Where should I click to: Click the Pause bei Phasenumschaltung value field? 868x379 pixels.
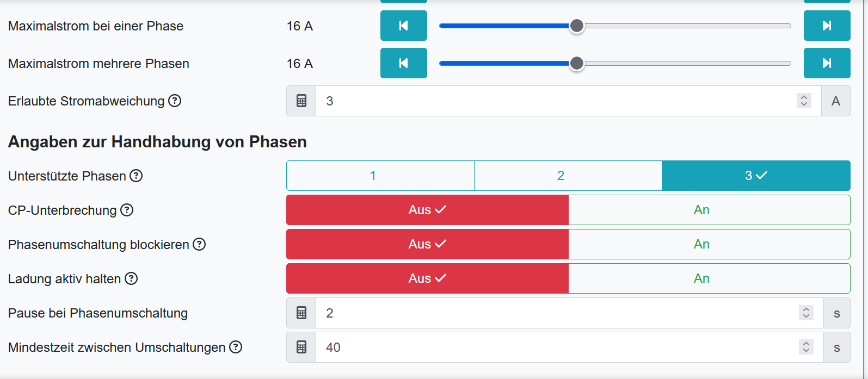point(555,313)
